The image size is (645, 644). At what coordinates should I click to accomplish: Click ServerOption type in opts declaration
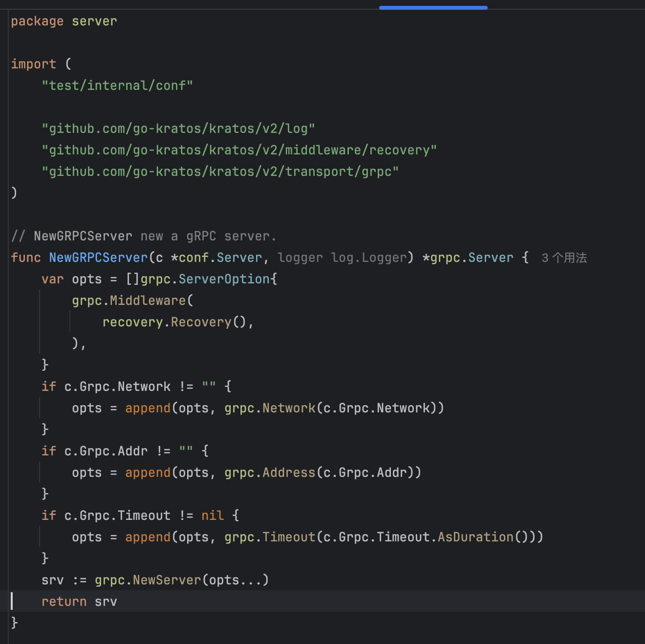pos(224,279)
